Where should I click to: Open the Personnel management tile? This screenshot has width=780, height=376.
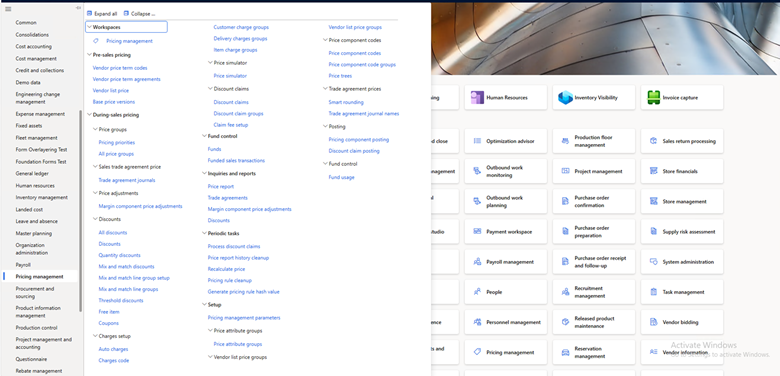(505, 322)
